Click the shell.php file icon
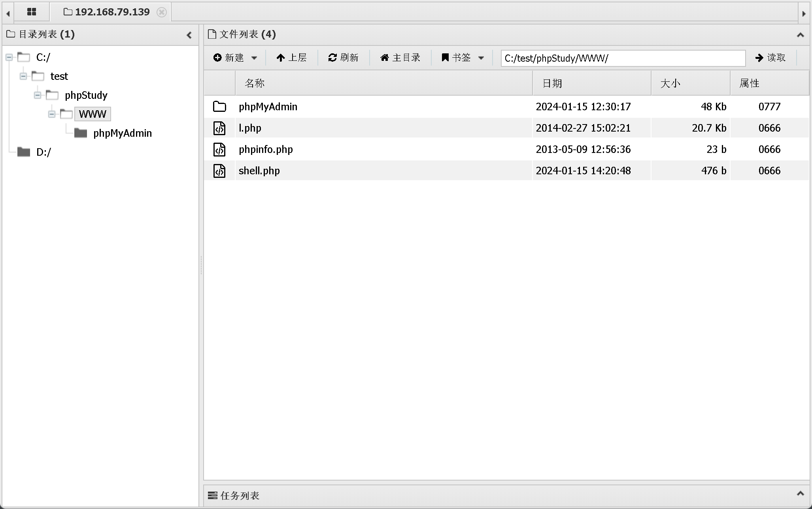This screenshot has width=812, height=509. [219, 171]
